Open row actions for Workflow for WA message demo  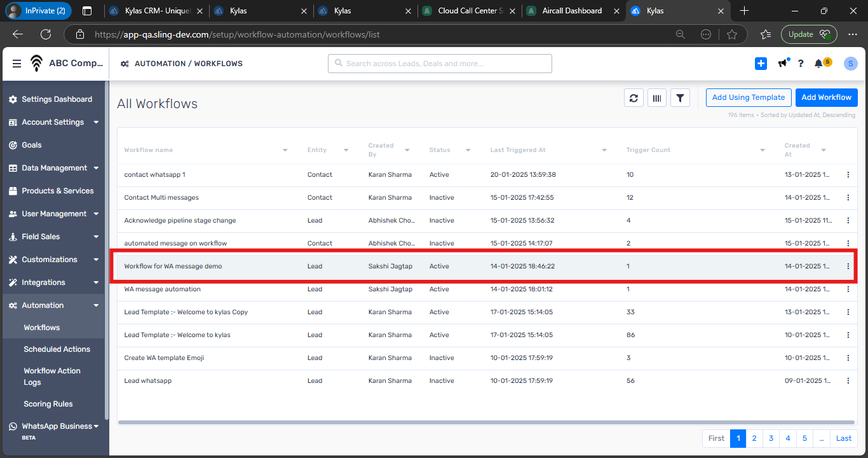point(848,267)
